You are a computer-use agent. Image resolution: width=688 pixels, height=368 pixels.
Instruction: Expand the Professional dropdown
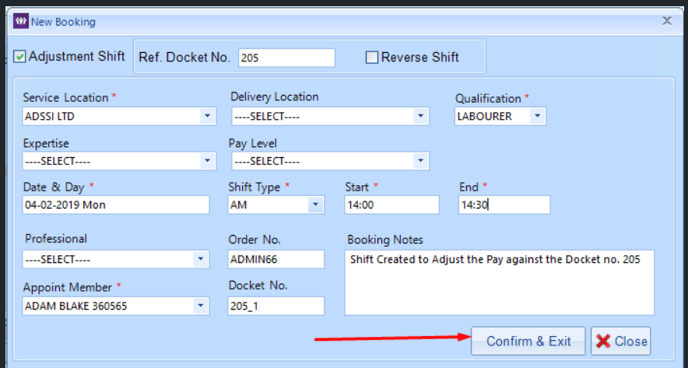[200, 259]
